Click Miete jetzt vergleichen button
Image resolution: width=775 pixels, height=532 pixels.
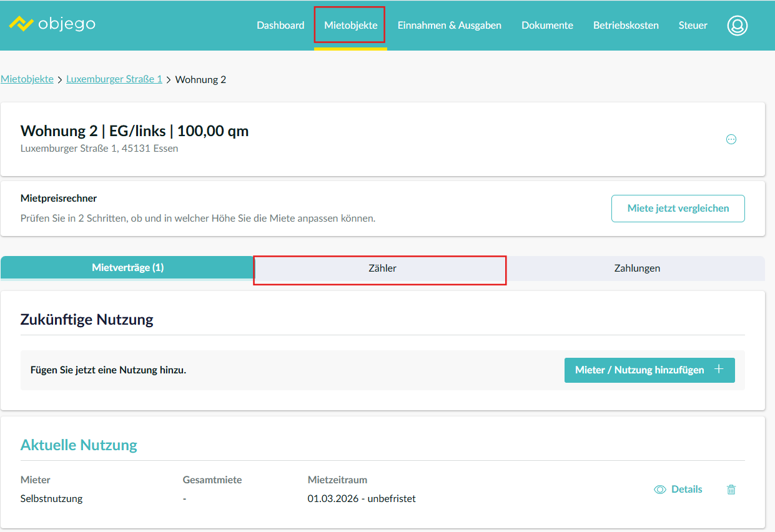point(678,209)
